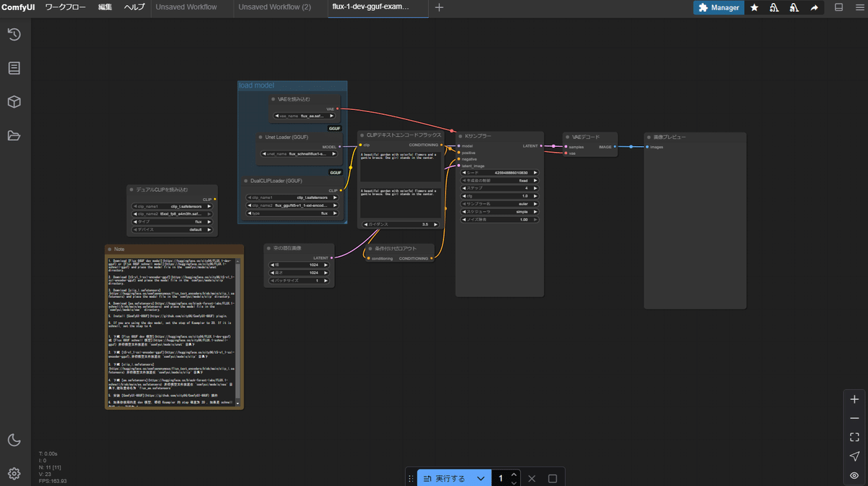Share the workflow via the arrow icon

(x=814, y=7)
